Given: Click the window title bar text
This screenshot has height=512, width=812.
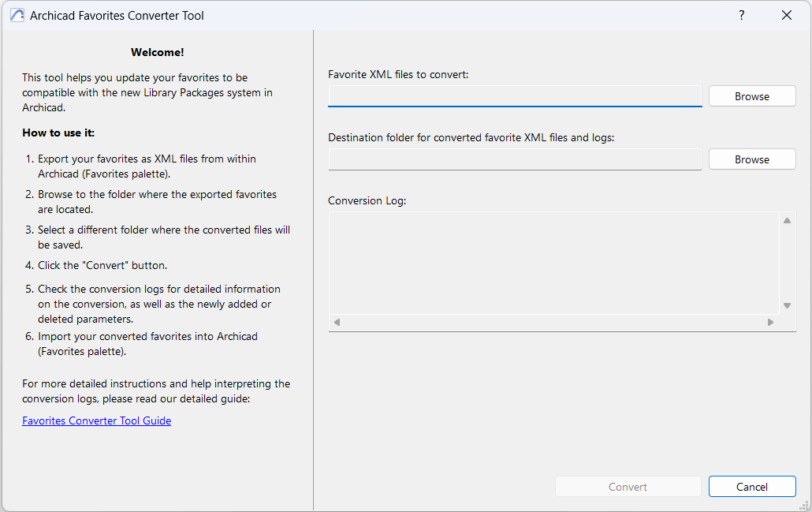Looking at the screenshot, I should 117,15.
